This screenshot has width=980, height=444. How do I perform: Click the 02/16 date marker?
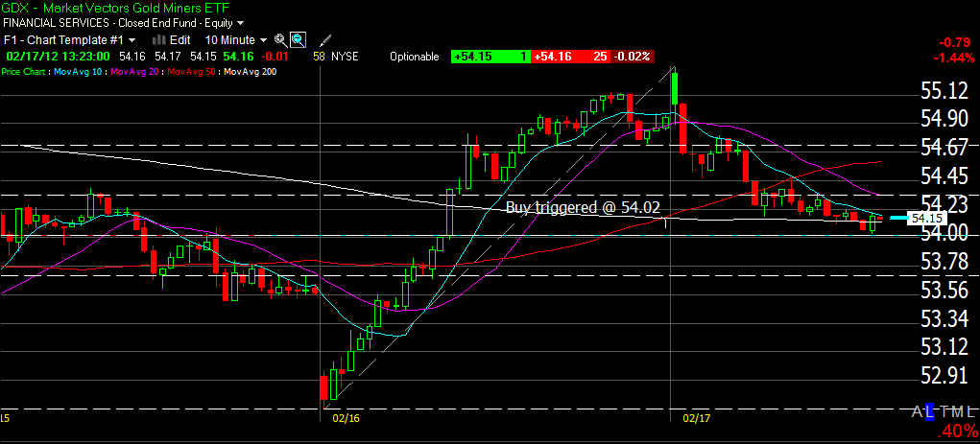(346, 417)
